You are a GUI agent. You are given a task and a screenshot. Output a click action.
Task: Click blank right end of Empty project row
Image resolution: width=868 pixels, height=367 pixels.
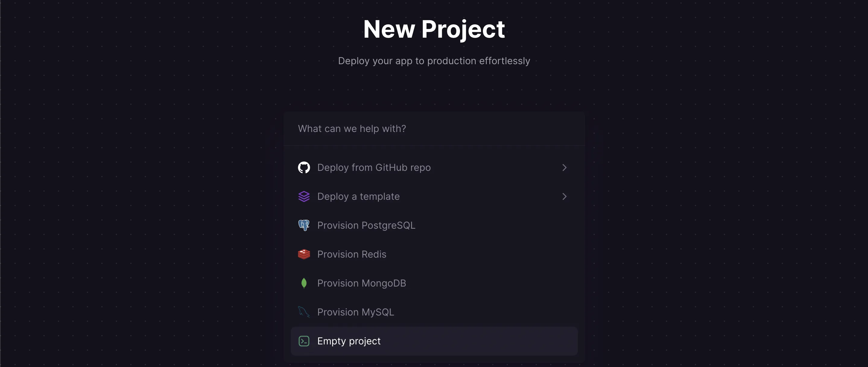(x=539, y=341)
